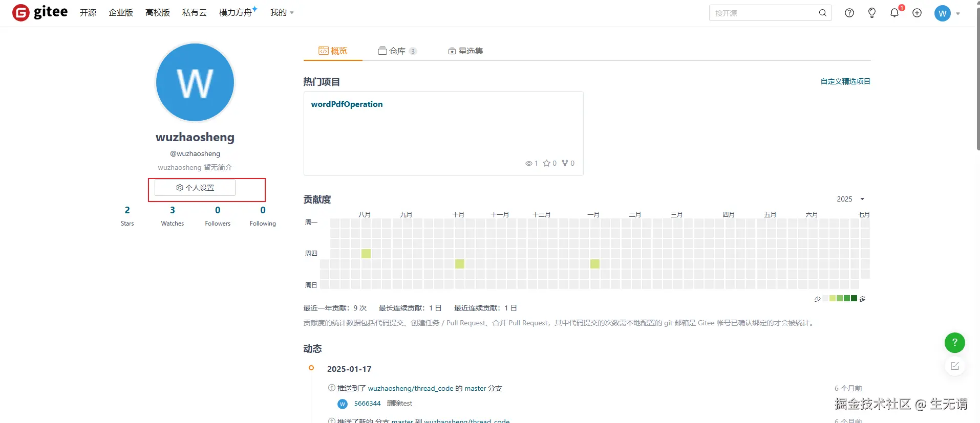Open the 自定义精选项目 link

tap(845, 81)
